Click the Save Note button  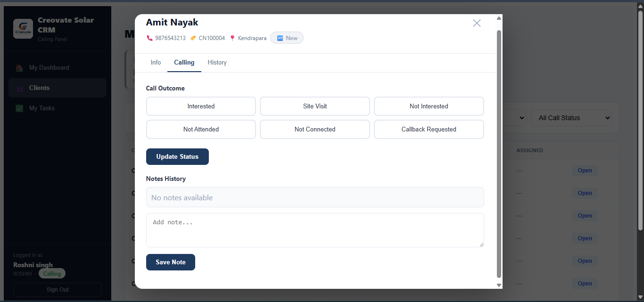(171, 262)
